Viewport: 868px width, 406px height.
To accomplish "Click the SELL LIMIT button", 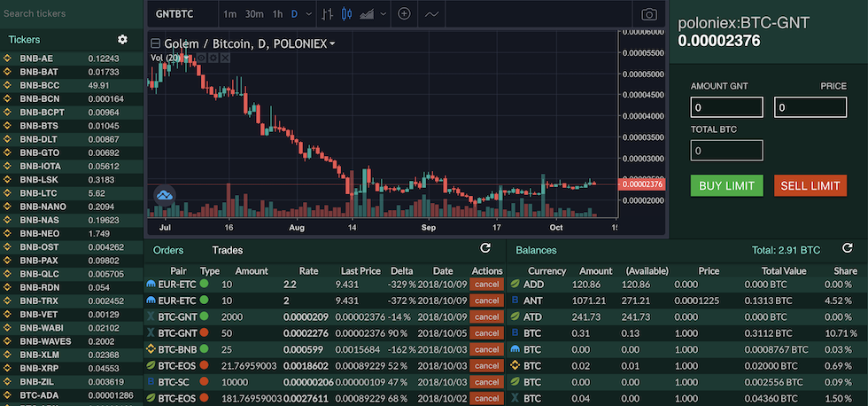I will [810, 186].
